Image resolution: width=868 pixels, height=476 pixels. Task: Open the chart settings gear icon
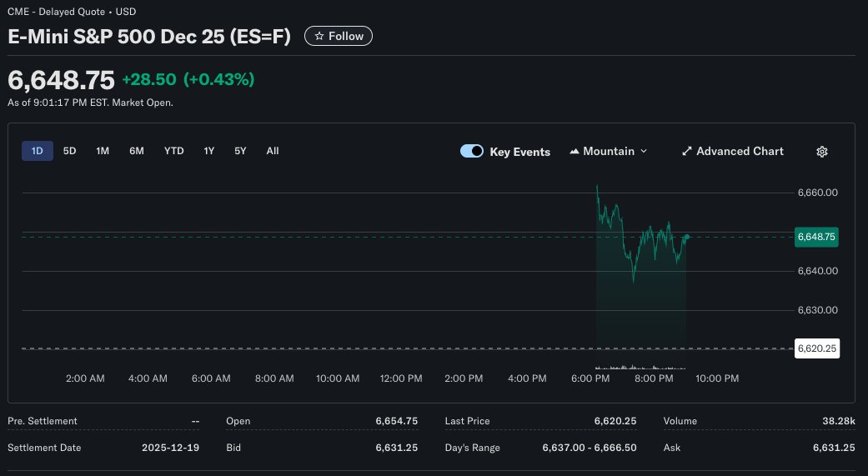(x=822, y=152)
